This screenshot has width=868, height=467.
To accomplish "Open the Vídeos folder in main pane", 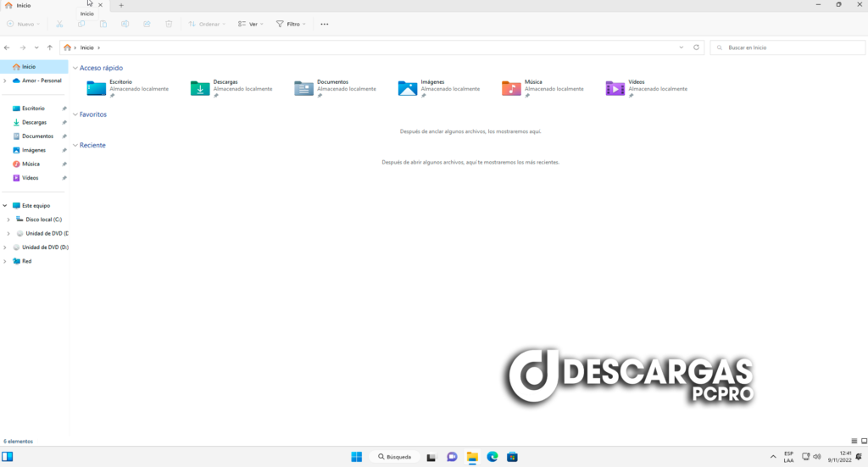I will pos(615,88).
